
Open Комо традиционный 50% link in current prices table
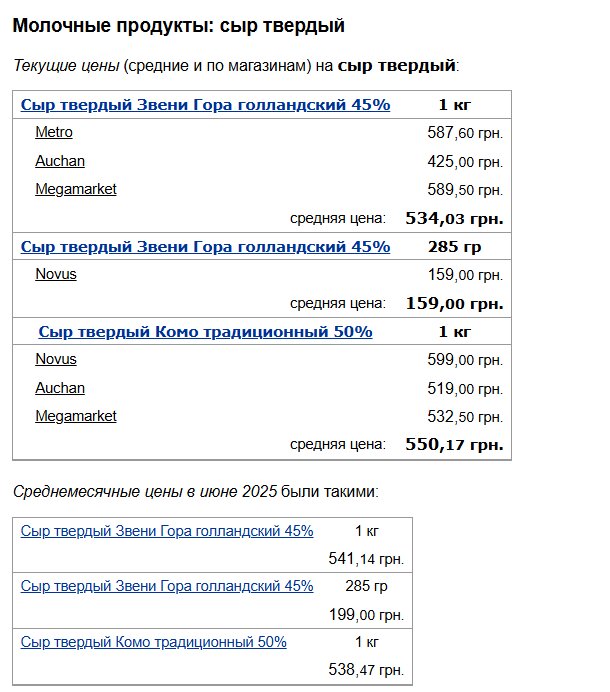[x=205, y=331]
